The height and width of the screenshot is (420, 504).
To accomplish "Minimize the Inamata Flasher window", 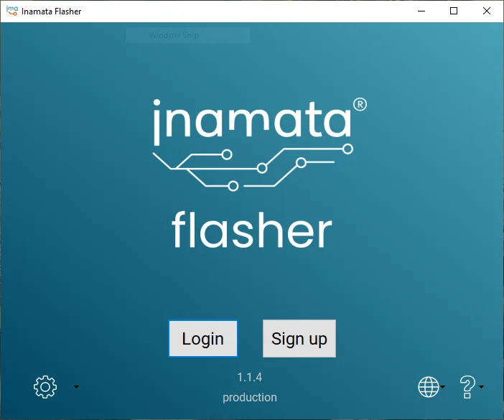I will pos(420,11).
